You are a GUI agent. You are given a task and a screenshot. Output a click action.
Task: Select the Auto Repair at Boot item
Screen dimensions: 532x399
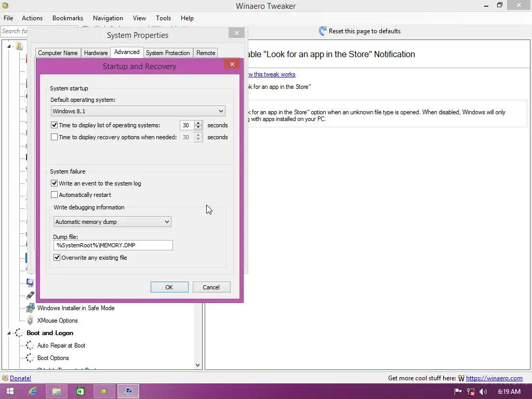coord(61,345)
